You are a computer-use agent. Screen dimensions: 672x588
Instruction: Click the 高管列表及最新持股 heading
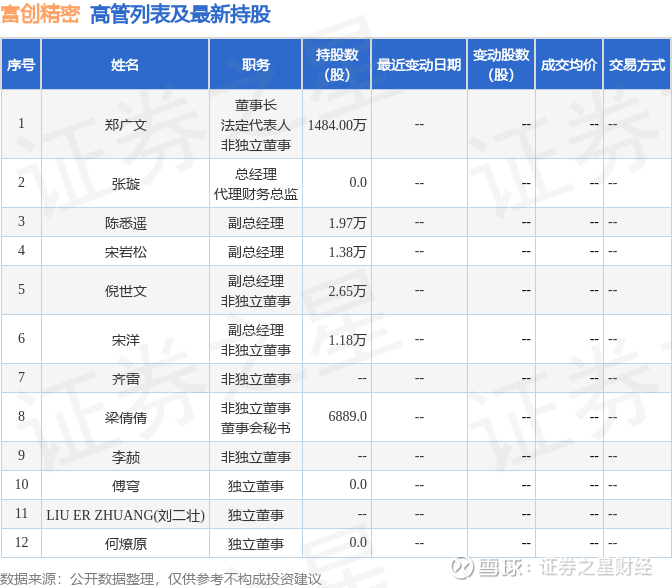pyautogui.click(x=180, y=14)
